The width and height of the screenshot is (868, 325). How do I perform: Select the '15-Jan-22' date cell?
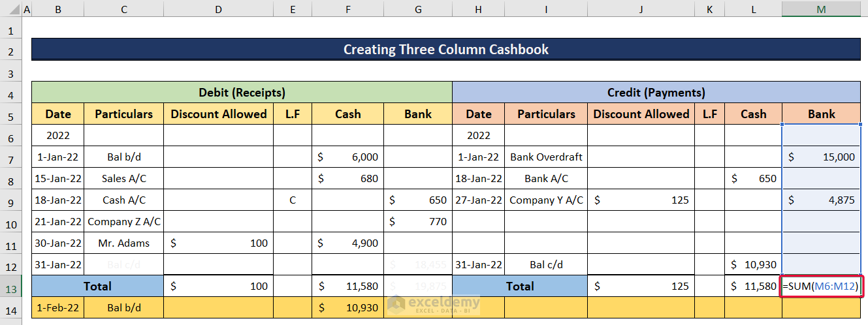(x=58, y=178)
